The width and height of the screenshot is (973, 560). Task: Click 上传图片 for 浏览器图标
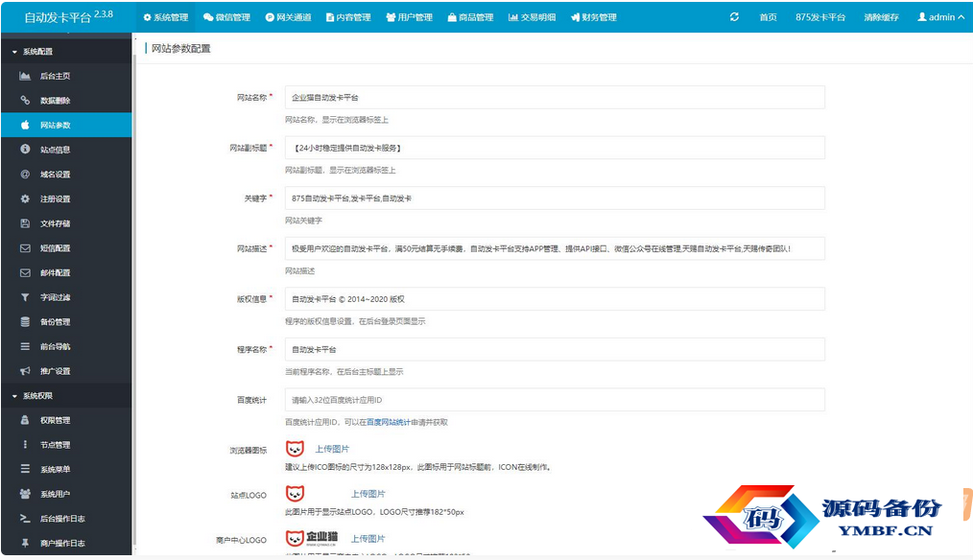[x=332, y=449]
